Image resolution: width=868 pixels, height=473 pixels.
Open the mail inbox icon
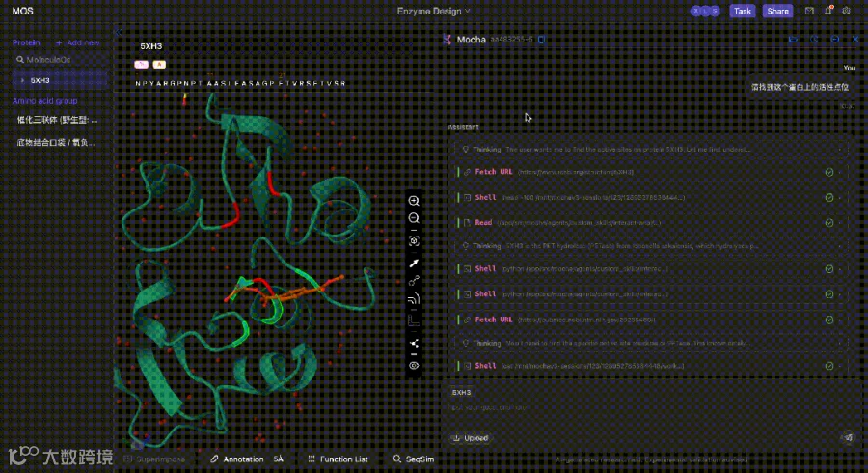(809, 11)
